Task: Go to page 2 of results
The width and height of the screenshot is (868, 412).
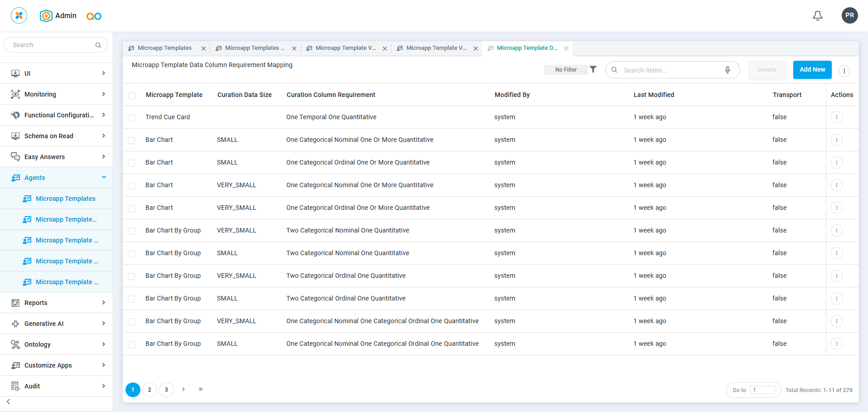Action: pyautogui.click(x=149, y=390)
